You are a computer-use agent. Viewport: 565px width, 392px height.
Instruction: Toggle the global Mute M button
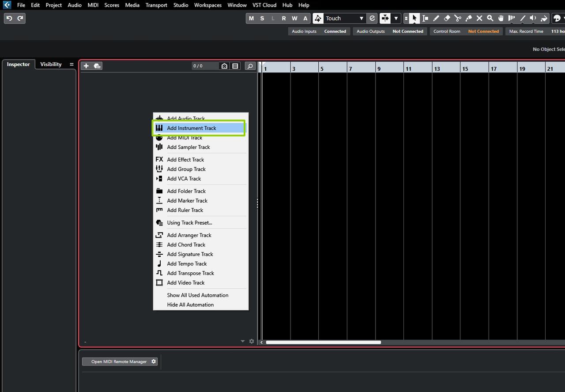tap(251, 18)
